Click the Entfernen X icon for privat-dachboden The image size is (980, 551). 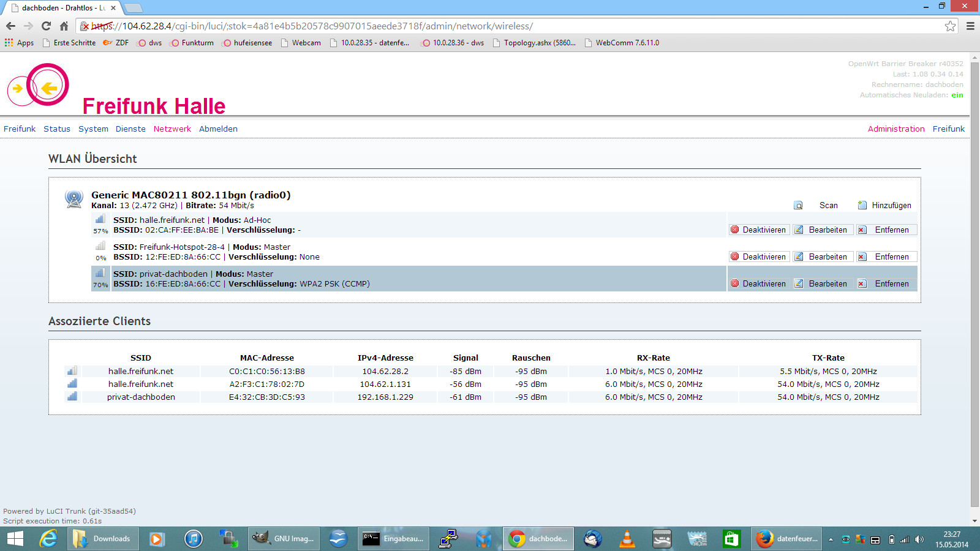pyautogui.click(x=862, y=283)
